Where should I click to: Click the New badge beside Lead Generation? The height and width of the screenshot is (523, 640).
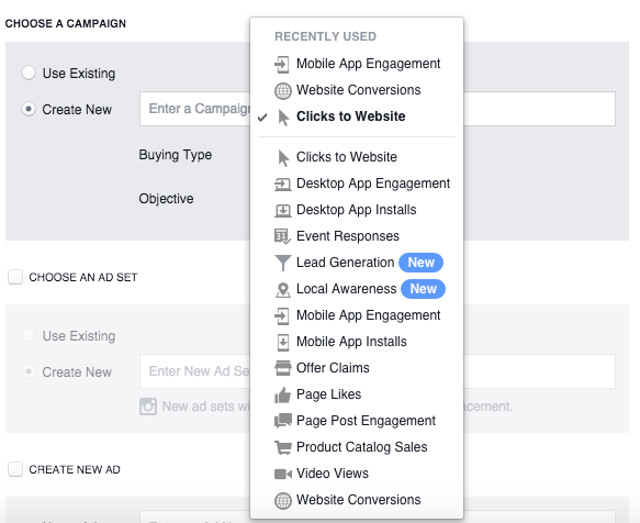421,263
